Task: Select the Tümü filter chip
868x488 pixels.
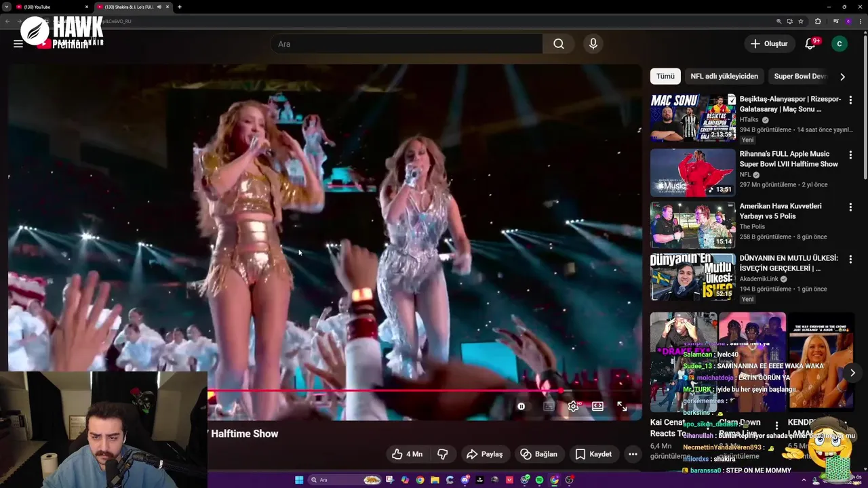Action: (665, 77)
